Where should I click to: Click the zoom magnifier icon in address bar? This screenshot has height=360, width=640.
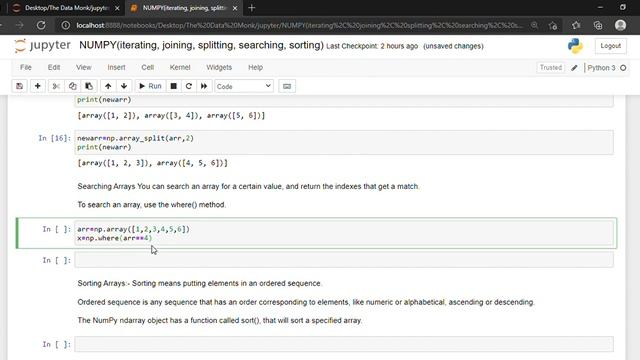tap(534, 25)
